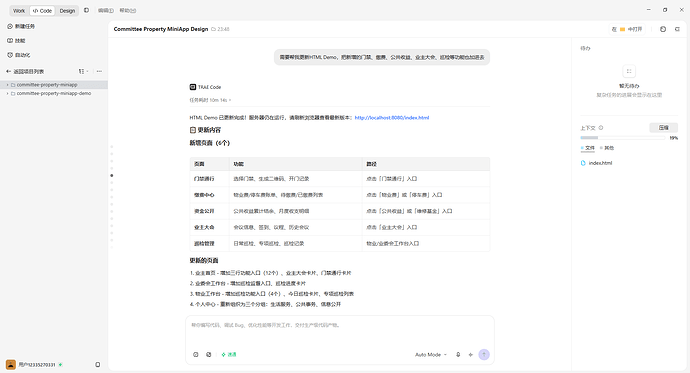Click the 更新内容 heading icon
This screenshot has height=373, width=690.
click(x=193, y=130)
